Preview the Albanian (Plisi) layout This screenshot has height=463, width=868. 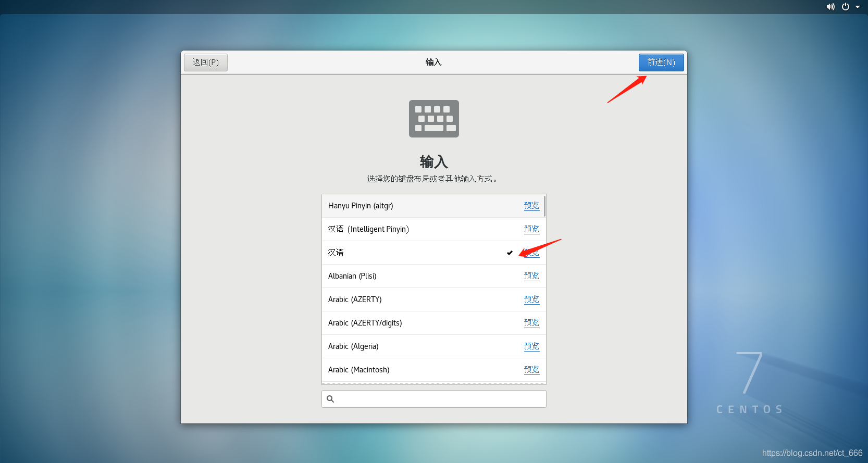[531, 276]
